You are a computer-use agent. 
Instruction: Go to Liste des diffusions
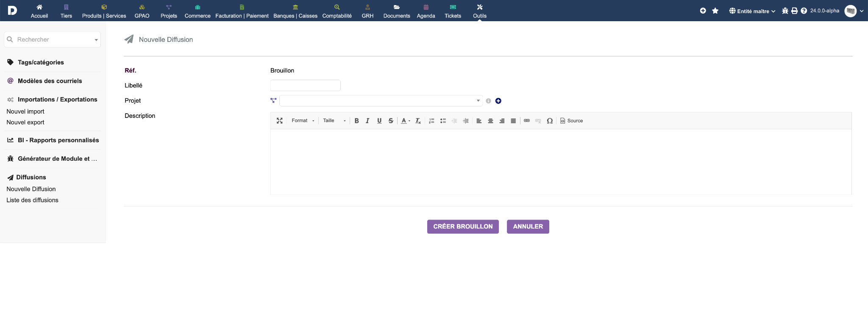click(x=32, y=200)
